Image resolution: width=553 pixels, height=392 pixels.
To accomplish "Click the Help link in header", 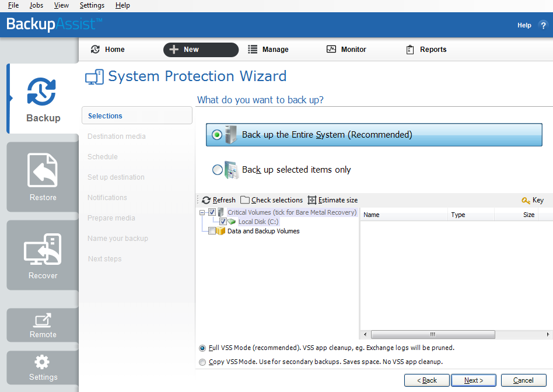I will 524,26.
